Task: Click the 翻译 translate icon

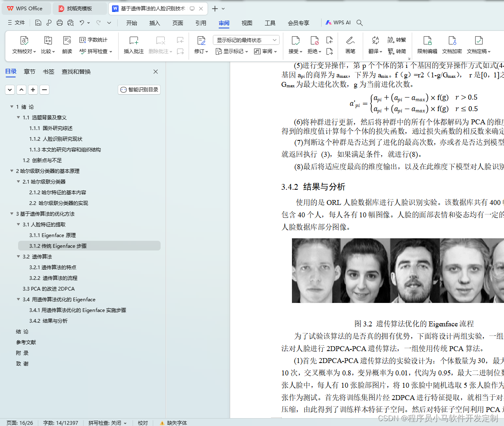Action: click(x=375, y=40)
